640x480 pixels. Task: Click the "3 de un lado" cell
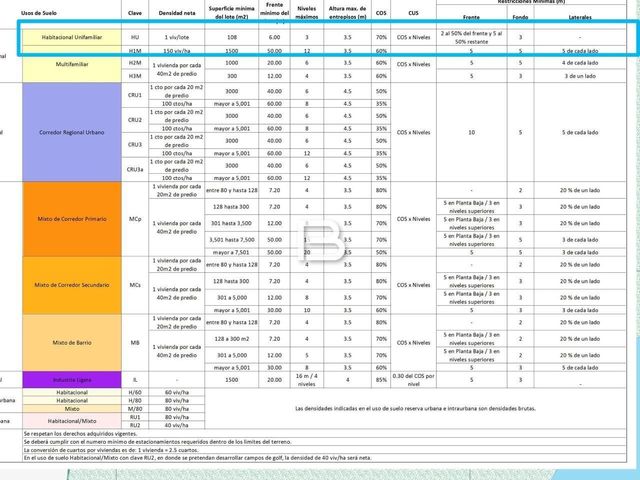580,76
